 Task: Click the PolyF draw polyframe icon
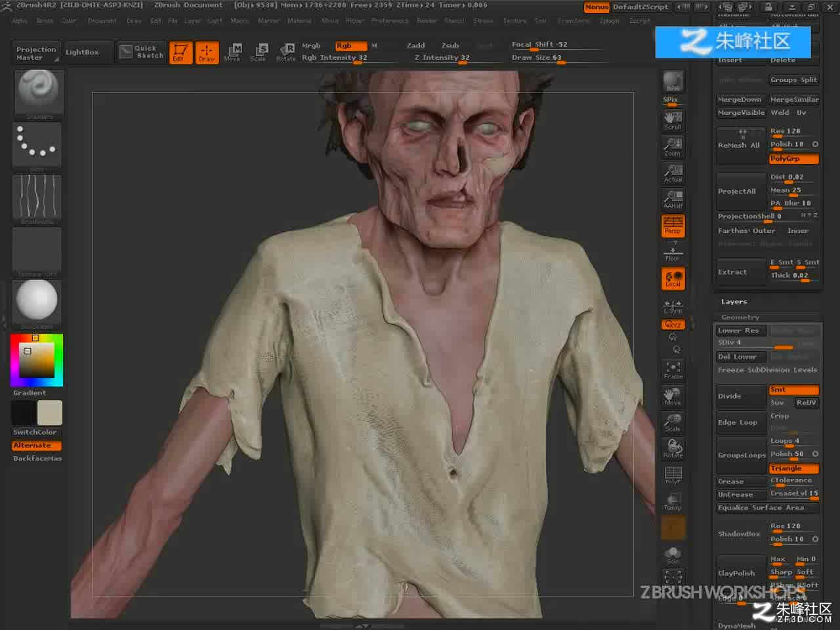click(x=673, y=474)
